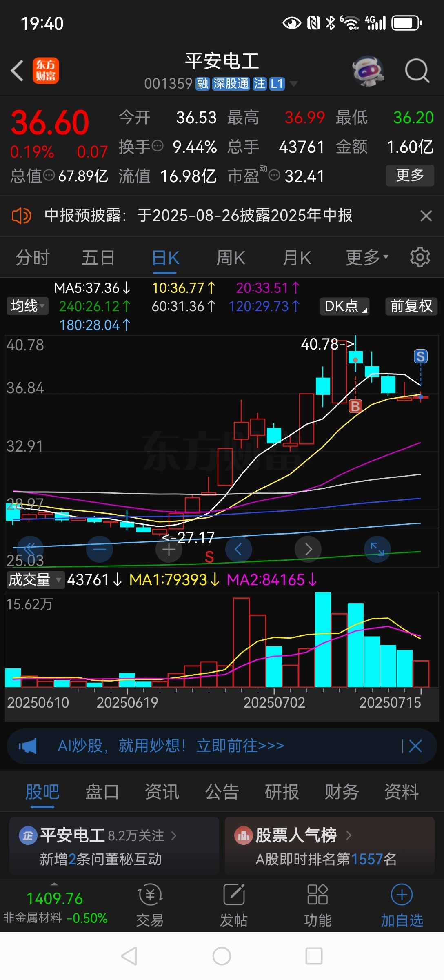Open DK点 dropdown
The height and width of the screenshot is (980, 444).
click(x=344, y=306)
